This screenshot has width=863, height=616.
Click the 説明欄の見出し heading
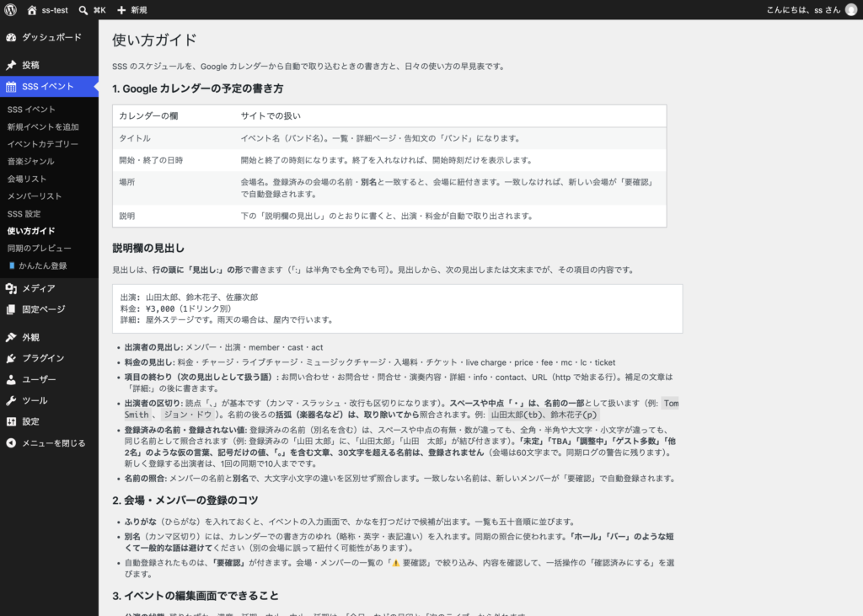(x=148, y=249)
